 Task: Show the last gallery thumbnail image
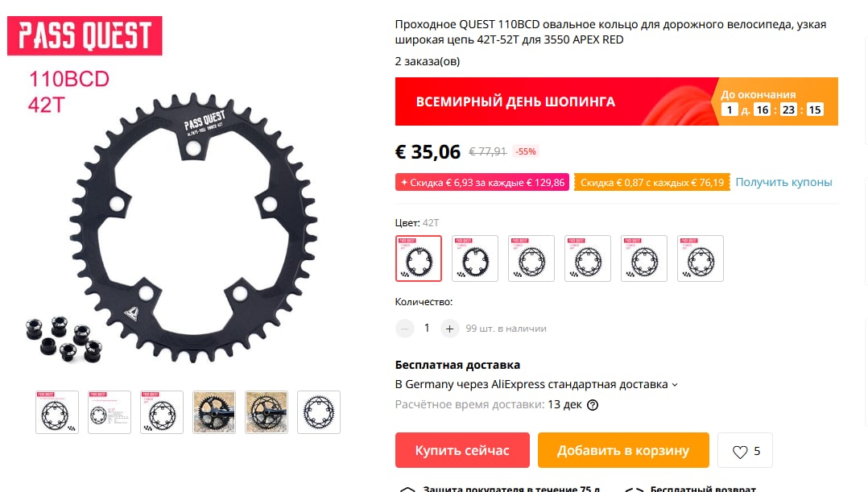point(318,412)
